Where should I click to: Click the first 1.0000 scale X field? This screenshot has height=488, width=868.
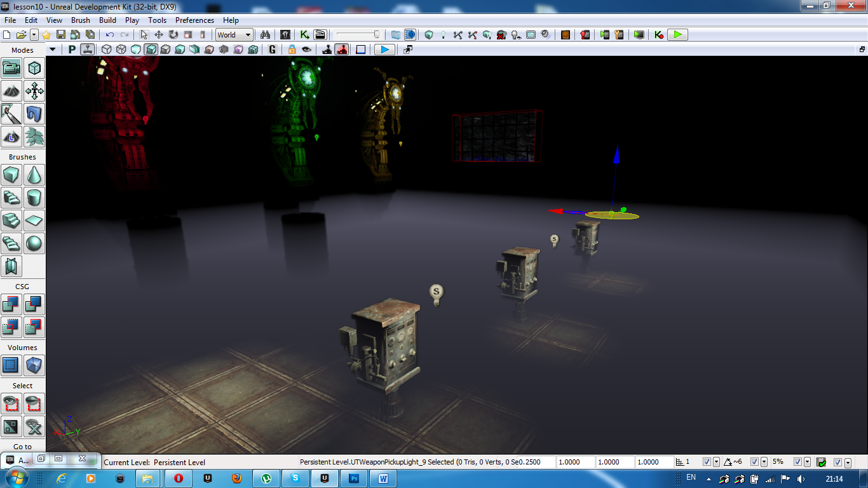coord(576,462)
